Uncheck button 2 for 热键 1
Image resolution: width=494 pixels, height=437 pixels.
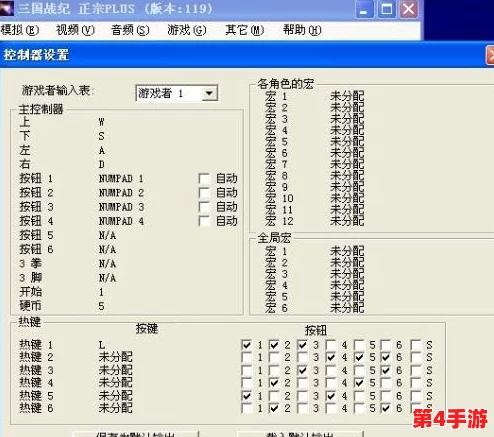click(274, 345)
